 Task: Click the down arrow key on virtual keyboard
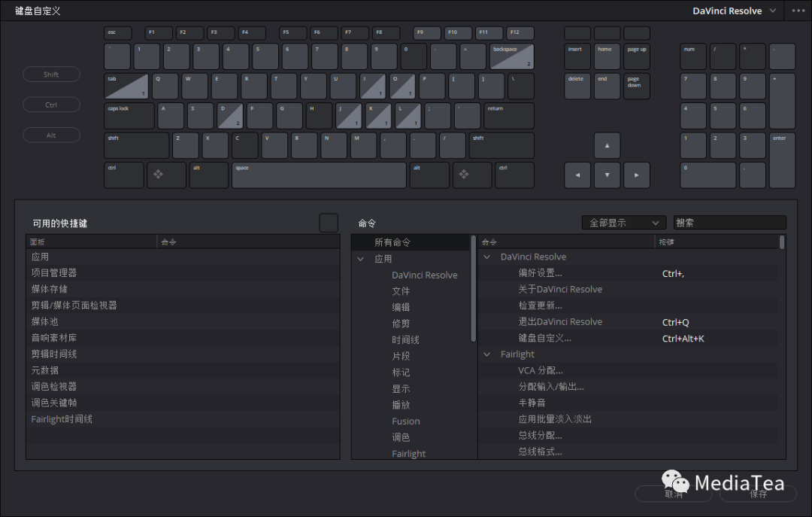point(607,175)
